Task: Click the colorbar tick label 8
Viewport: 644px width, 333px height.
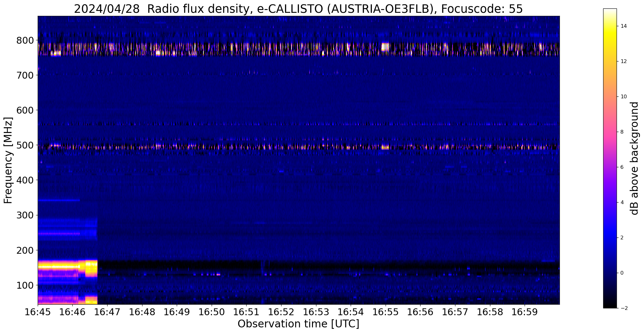Action: click(x=622, y=132)
